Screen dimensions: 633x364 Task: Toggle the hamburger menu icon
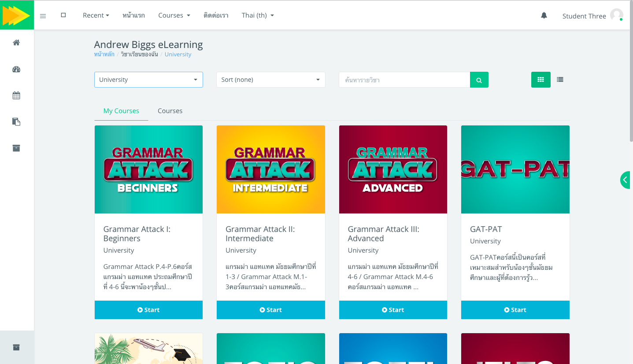pyautogui.click(x=43, y=16)
